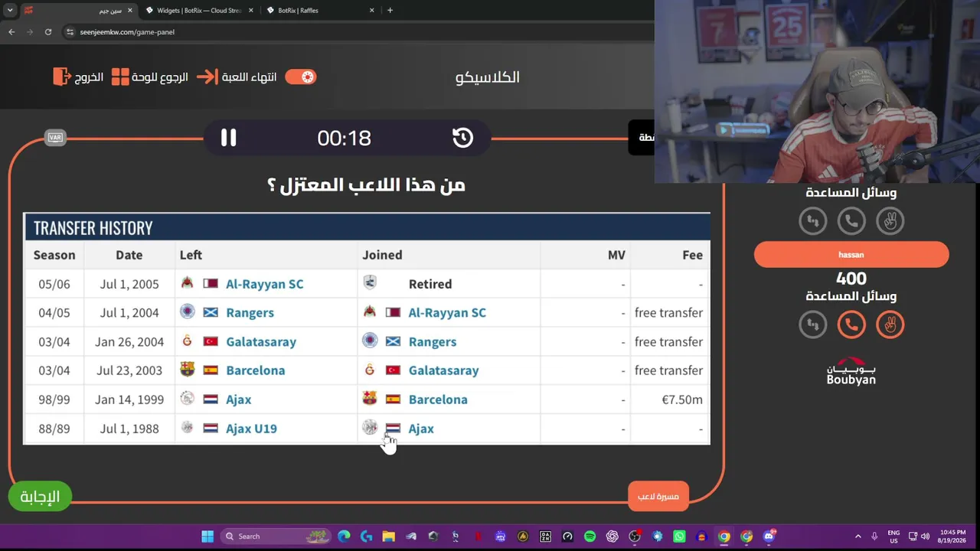Open Discord from the taskbar

769,536
